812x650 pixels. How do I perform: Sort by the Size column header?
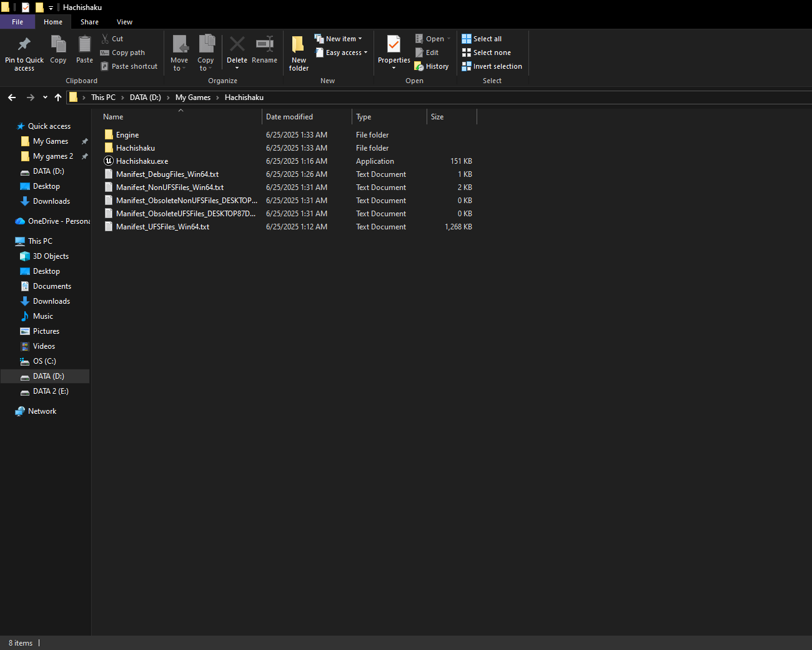pos(452,117)
